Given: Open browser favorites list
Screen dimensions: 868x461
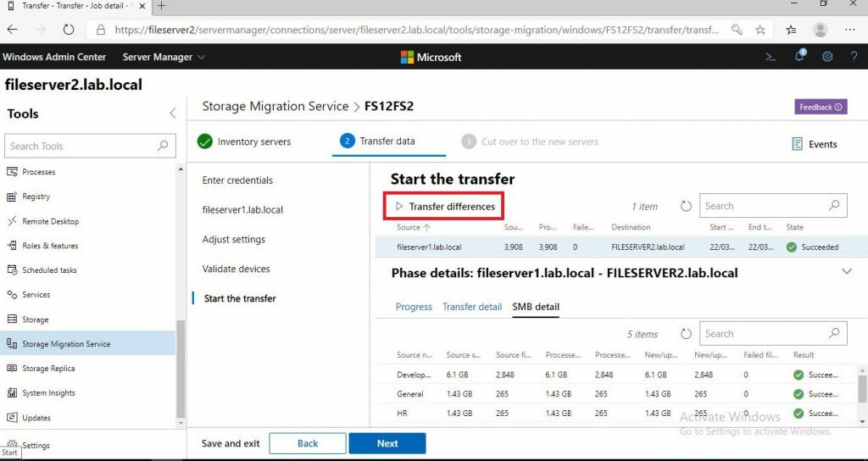Looking at the screenshot, I should (792, 30).
